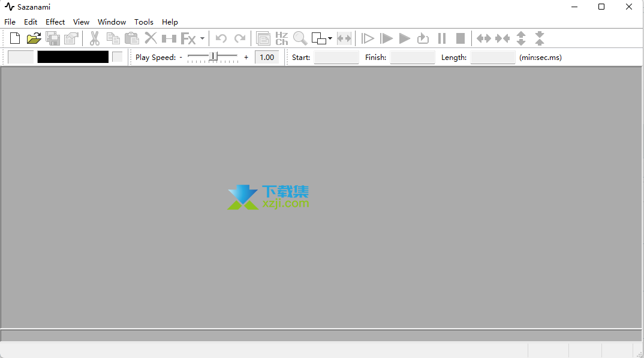
Task: Click the magnifying glass zoom icon
Action: (300, 38)
